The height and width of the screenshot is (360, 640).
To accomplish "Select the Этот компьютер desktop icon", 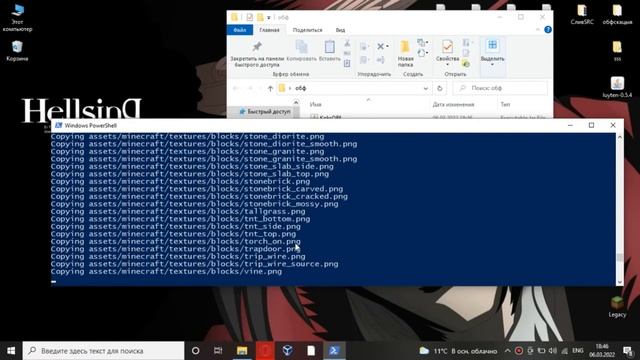I will click(17, 18).
